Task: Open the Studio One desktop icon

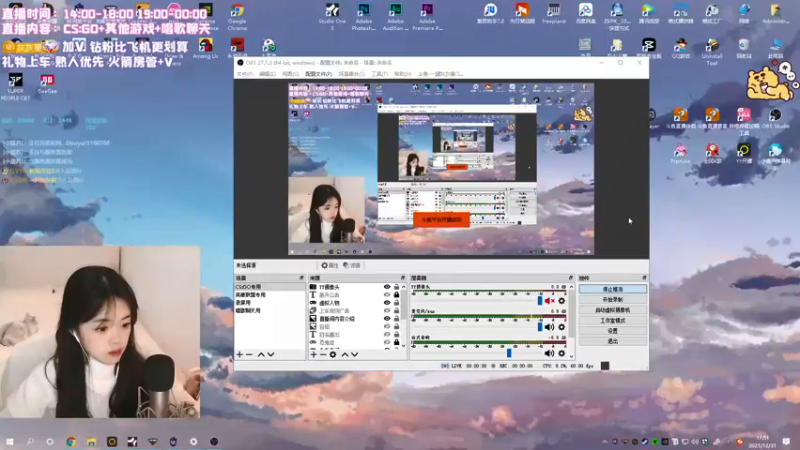Action: (x=332, y=17)
